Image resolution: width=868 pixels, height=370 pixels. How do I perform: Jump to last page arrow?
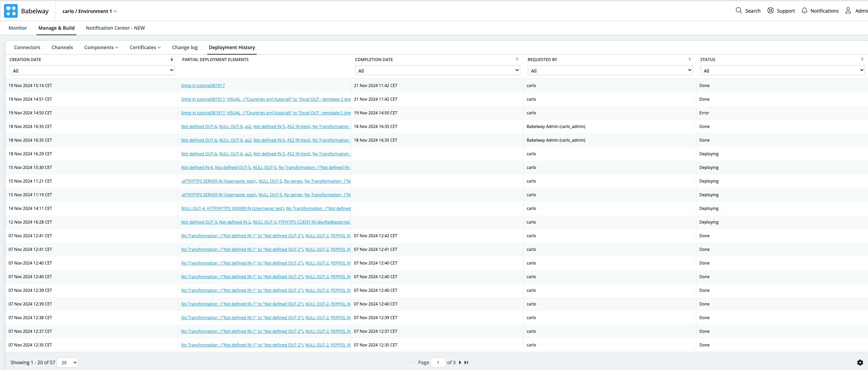(466, 362)
